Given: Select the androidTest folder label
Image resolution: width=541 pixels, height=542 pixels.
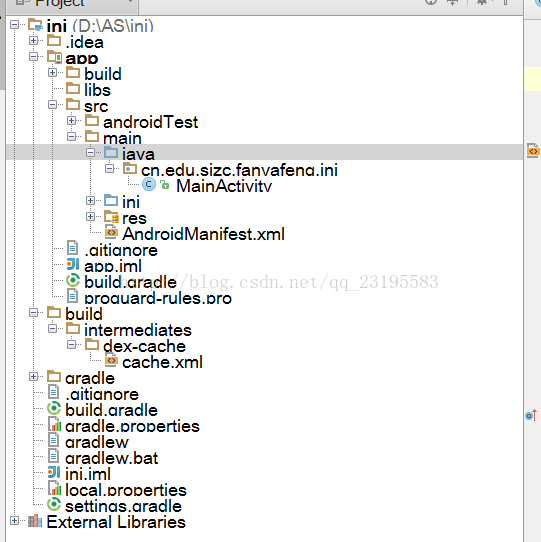Looking at the screenshot, I should click(x=150, y=122).
